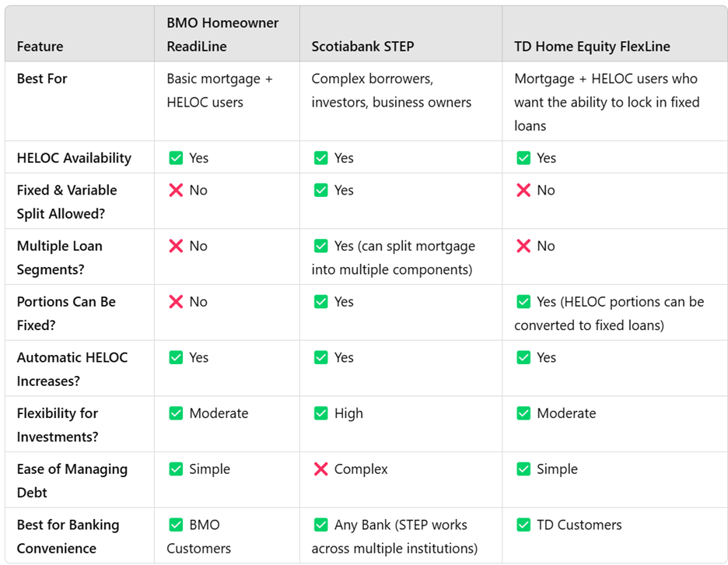The height and width of the screenshot is (565, 728).
Task: Click red X beside Scotiabank Complex
Action: pos(320,469)
